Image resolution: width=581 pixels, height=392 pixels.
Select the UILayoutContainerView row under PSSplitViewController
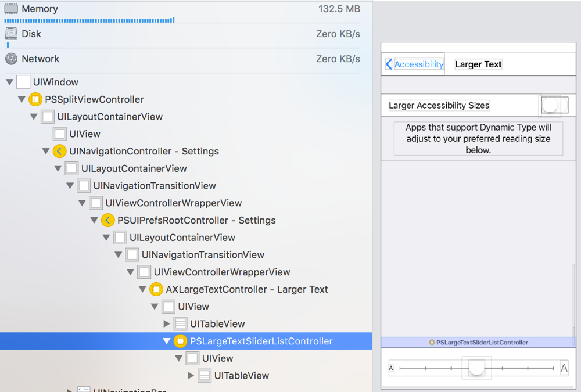pyautogui.click(x=186, y=117)
